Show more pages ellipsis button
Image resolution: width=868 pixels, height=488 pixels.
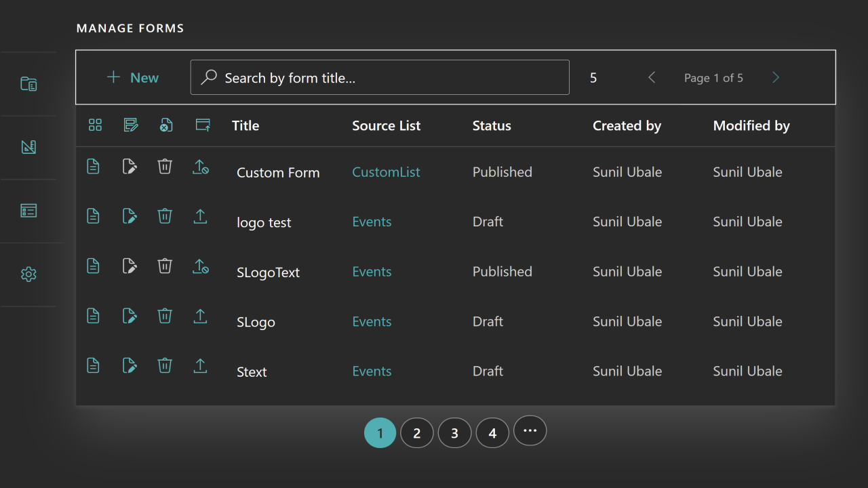[x=530, y=430]
